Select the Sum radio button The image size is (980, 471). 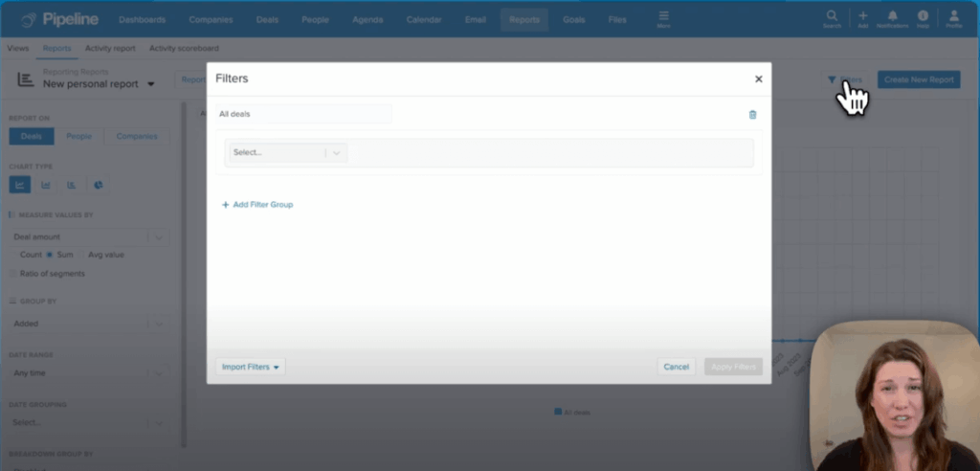50,255
